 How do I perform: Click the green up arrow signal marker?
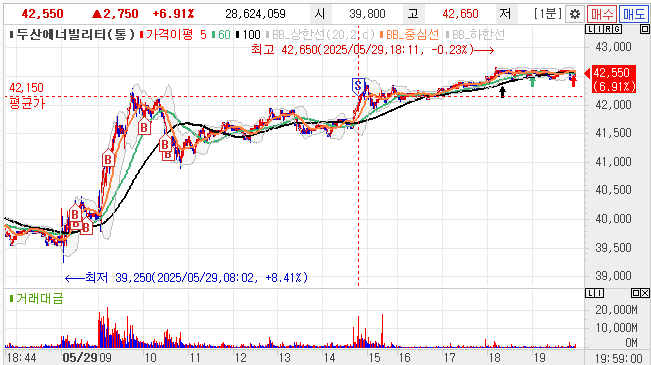click(x=532, y=82)
